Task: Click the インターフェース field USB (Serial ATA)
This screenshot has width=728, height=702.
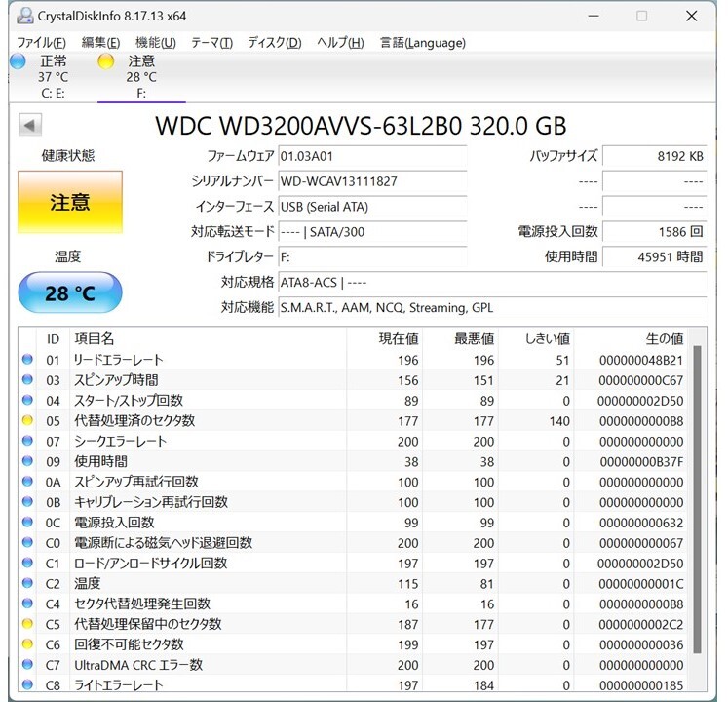Action: coord(372,207)
